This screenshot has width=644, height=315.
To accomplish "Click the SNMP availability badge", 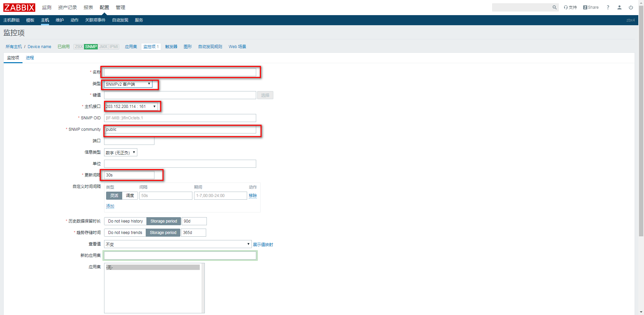I will [x=91, y=47].
